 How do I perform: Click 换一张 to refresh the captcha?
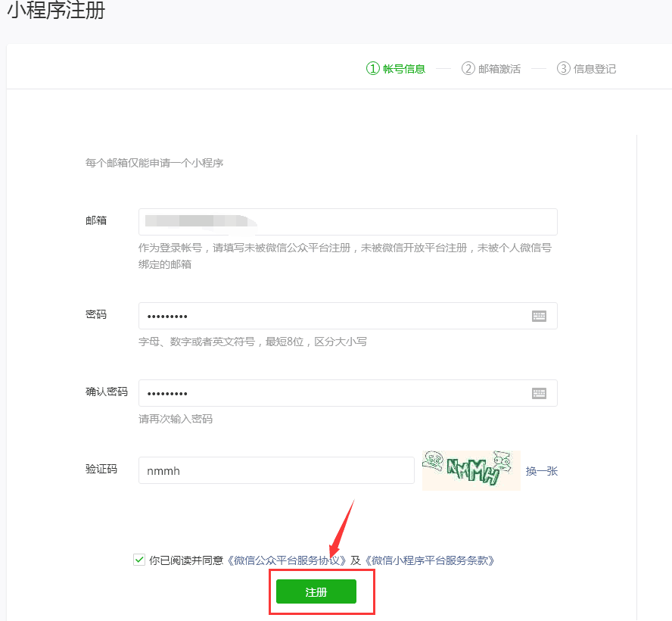[541, 471]
